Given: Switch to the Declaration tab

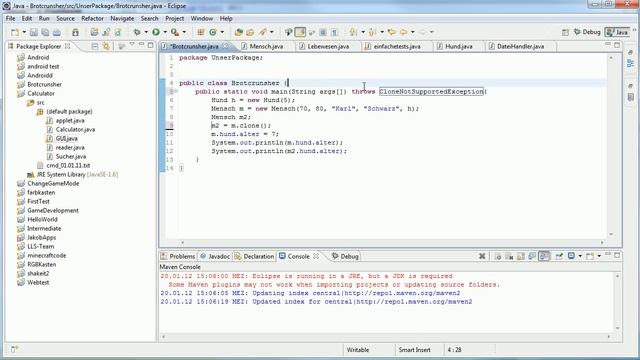Looking at the screenshot, I should [x=254, y=256].
